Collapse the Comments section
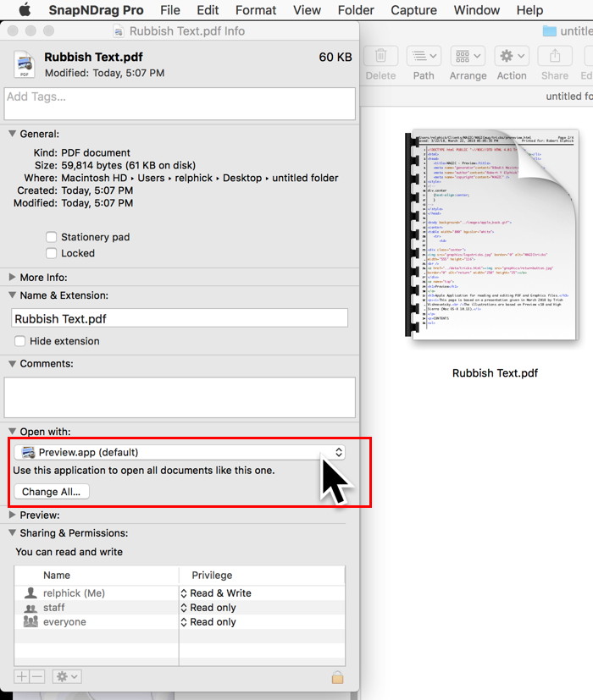Image resolution: width=593 pixels, height=700 pixels. coord(13,363)
